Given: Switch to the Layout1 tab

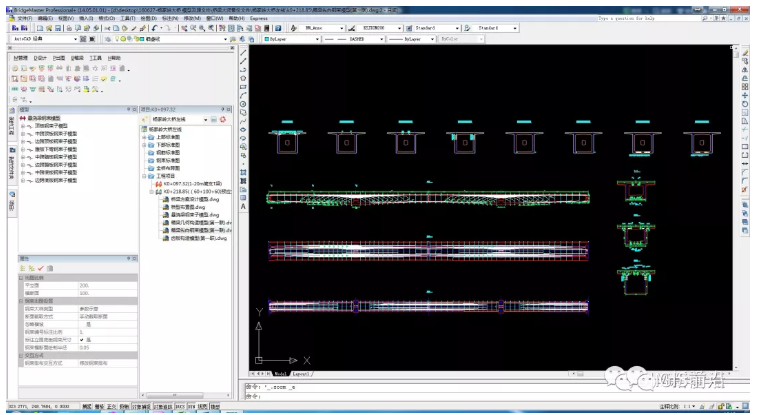Looking at the screenshot, I should [301, 374].
